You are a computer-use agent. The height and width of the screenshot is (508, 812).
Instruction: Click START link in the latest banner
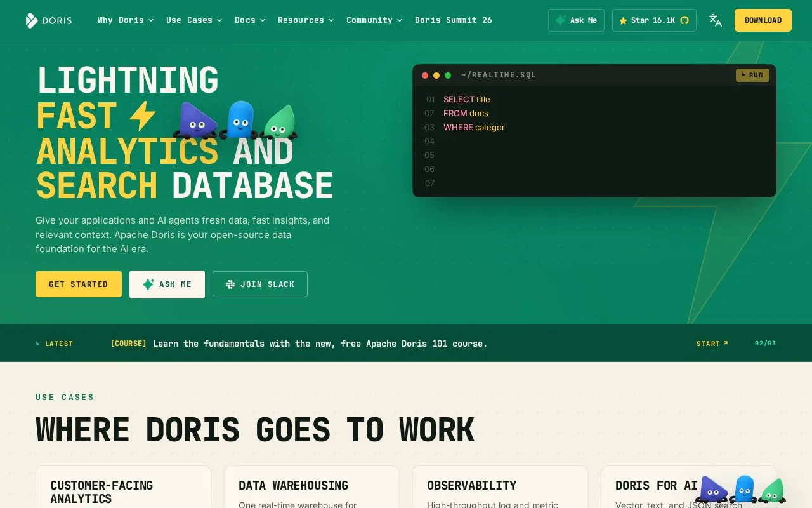[712, 344]
